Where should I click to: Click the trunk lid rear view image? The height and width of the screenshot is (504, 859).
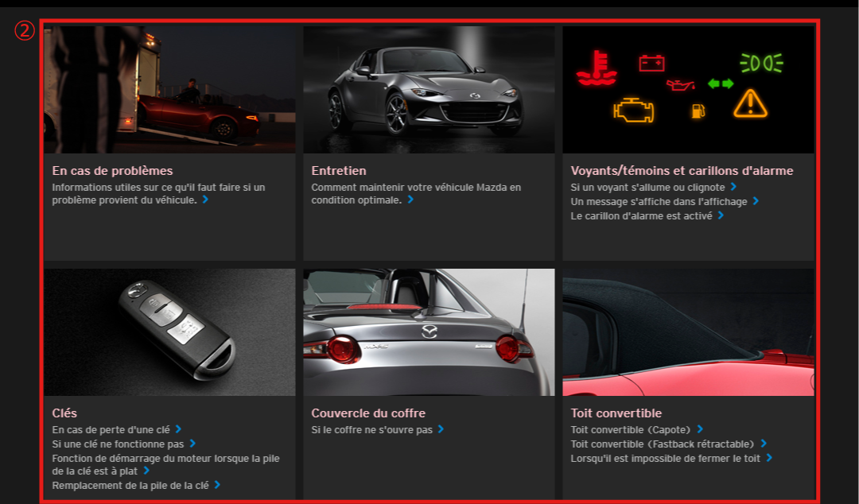429,332
